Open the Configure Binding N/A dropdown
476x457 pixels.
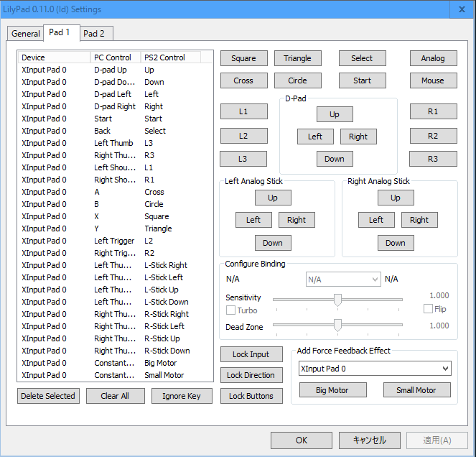[343, 279]
